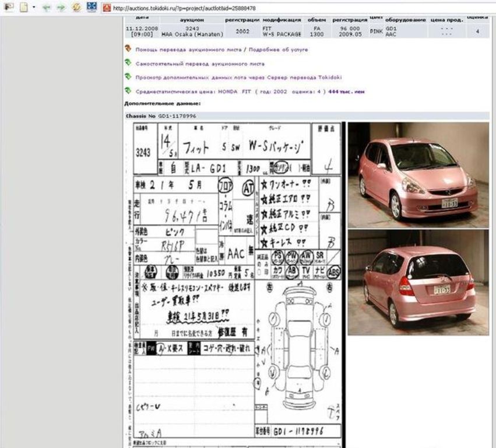Go forward with the green right arrow

61,7
